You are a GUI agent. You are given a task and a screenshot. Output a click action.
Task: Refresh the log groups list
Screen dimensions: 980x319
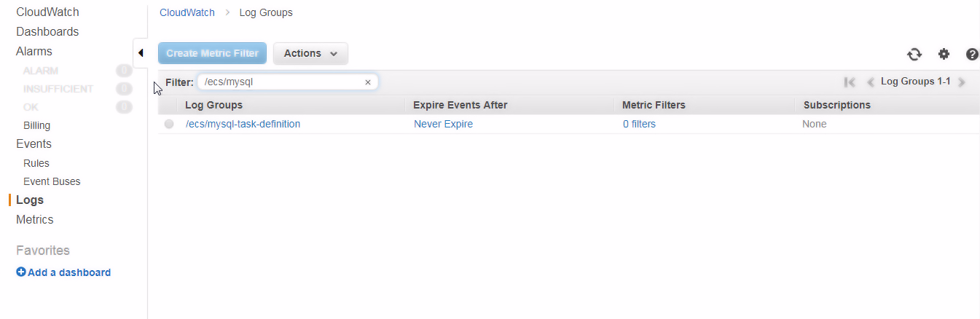[914, 54]
